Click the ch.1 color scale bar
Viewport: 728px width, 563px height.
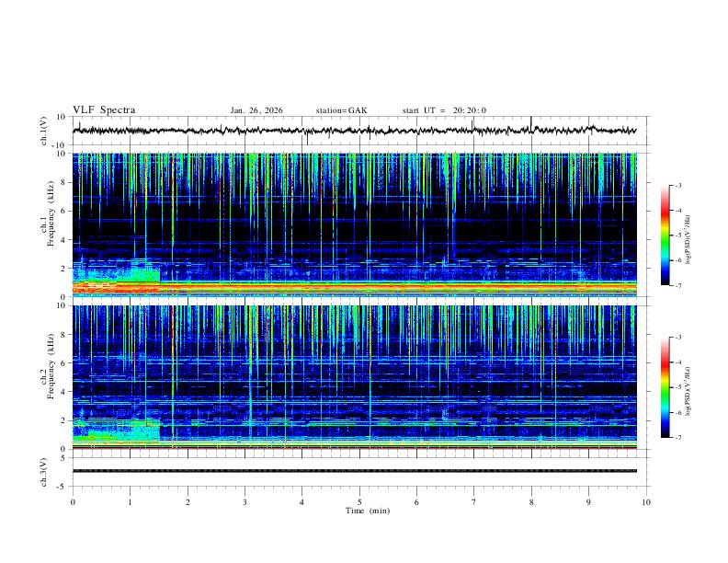point(665,236)
